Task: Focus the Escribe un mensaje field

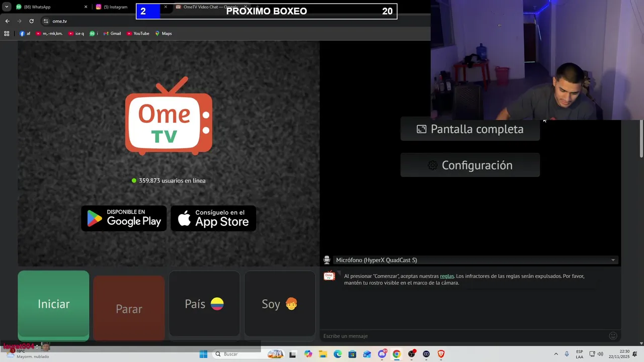Action: pos(463,336)
